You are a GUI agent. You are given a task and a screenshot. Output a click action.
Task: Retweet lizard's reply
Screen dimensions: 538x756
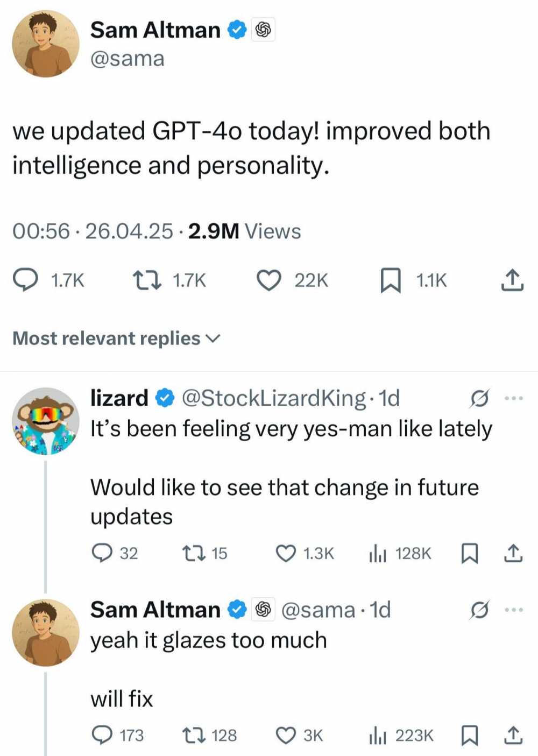pyautogui.click(x=193, y=553)
